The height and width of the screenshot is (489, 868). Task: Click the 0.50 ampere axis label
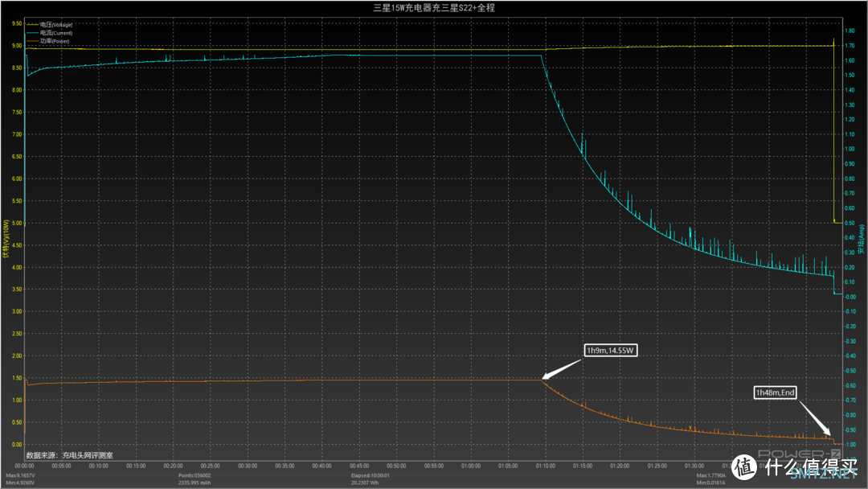click(x=850, y=223)
